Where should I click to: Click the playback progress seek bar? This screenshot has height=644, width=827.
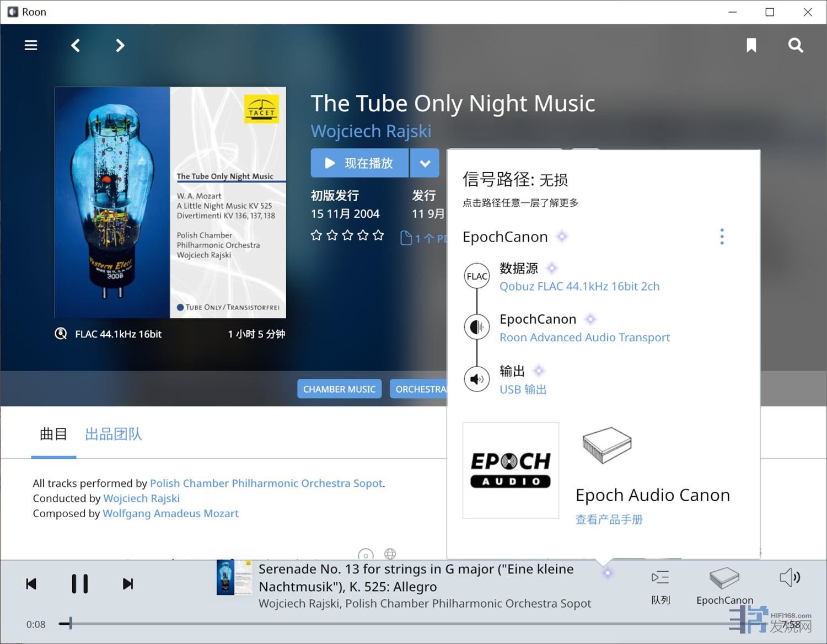[386, 624]
